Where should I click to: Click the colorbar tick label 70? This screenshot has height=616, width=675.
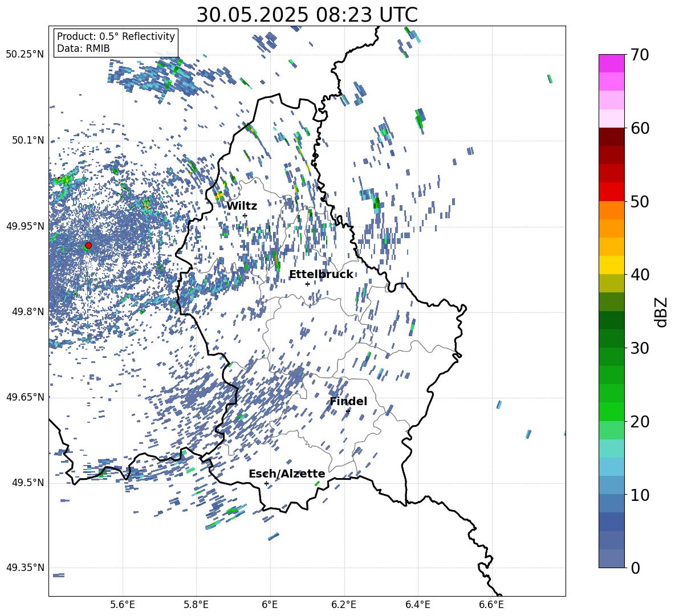640,55
